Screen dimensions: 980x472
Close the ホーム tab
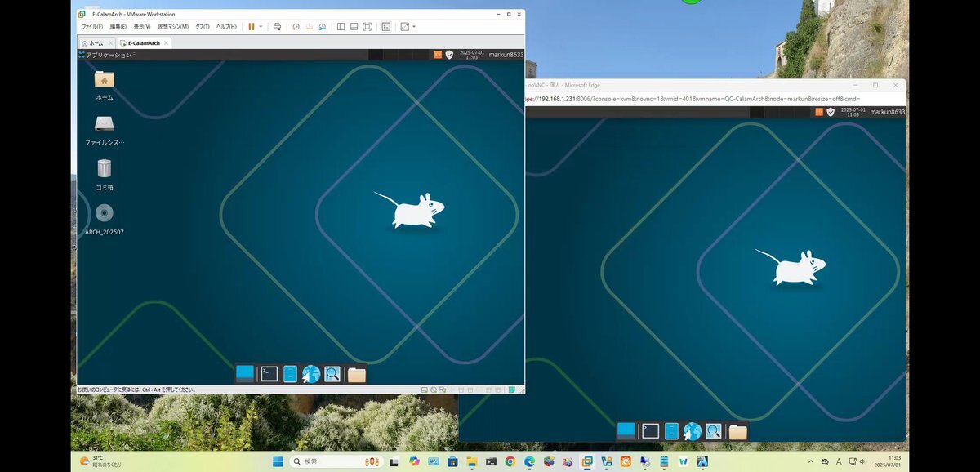(x=110, y=42)
